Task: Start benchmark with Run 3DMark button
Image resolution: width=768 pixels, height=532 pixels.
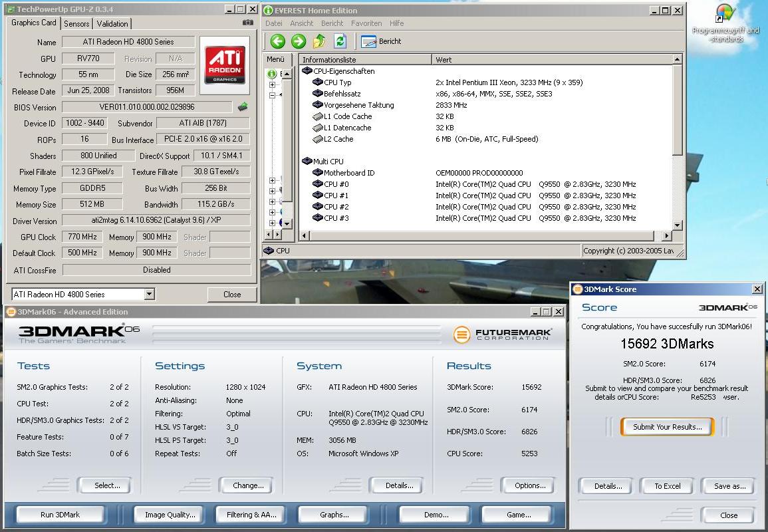Action: coord(61,514)
